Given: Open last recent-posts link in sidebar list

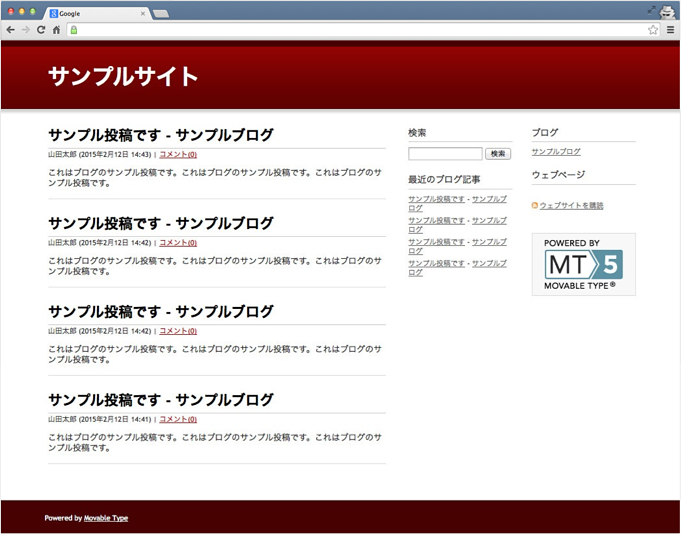Looking at the screenshot, I should click(457, 268).
